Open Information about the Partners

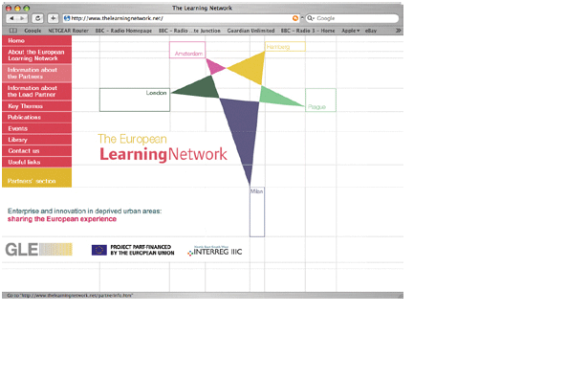[36, 73]
